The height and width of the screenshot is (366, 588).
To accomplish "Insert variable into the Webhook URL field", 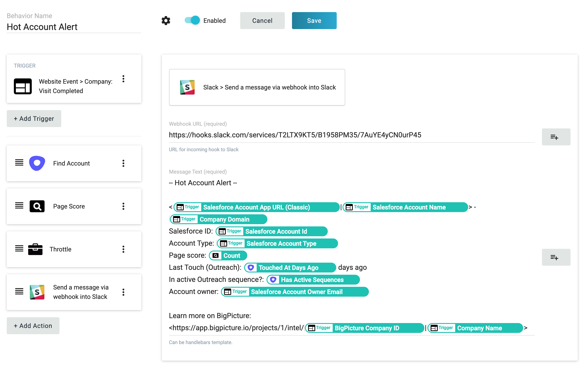I will pos(556,137).
